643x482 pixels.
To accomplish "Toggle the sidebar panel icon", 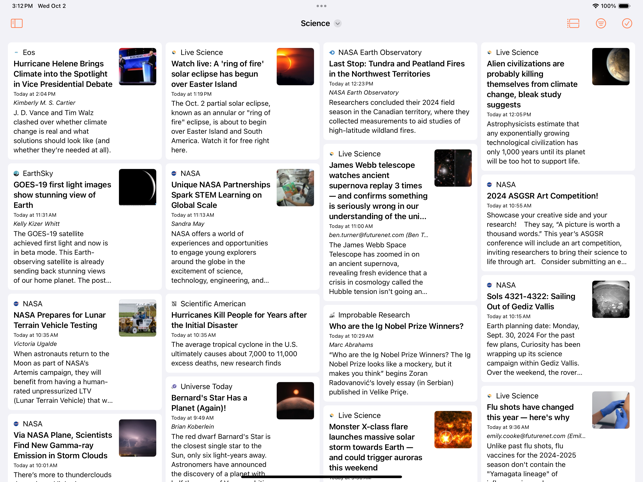I will (x=17, y=23).
